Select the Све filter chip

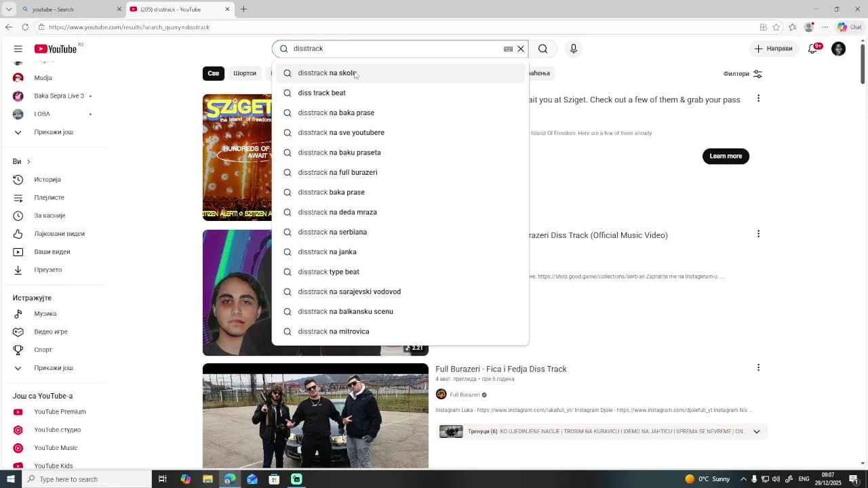(x=214, y=73)
